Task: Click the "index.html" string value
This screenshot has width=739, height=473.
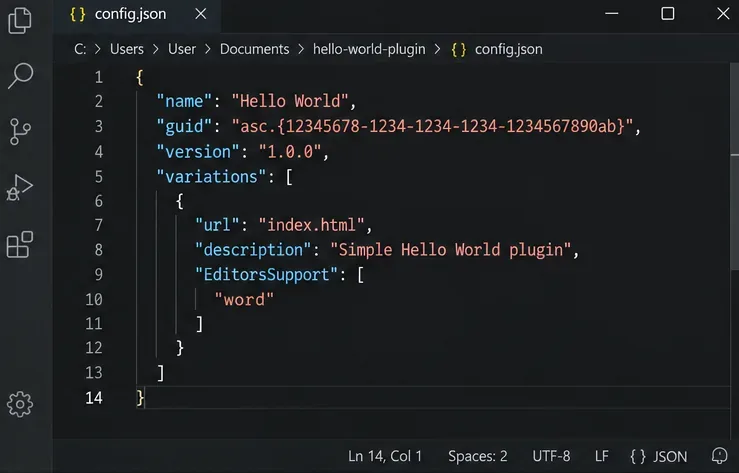Action: pyautogui.click(x=312, y=225)
